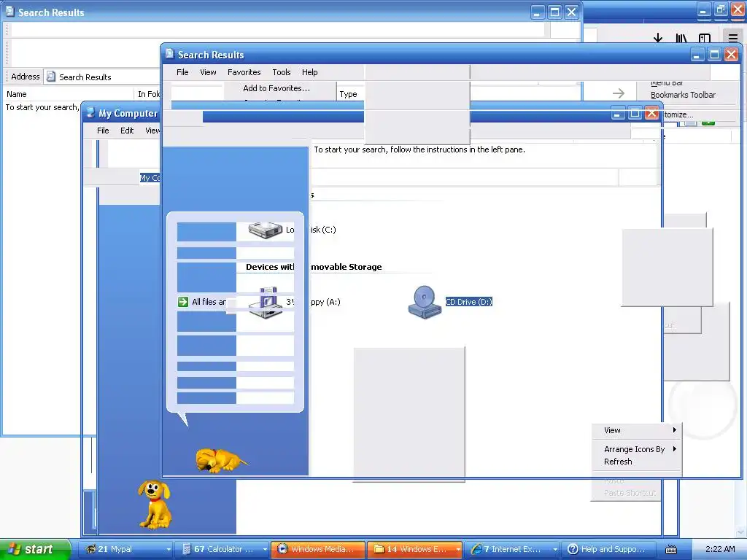Click the Start button
747x560 pixels.
(35, 550)
